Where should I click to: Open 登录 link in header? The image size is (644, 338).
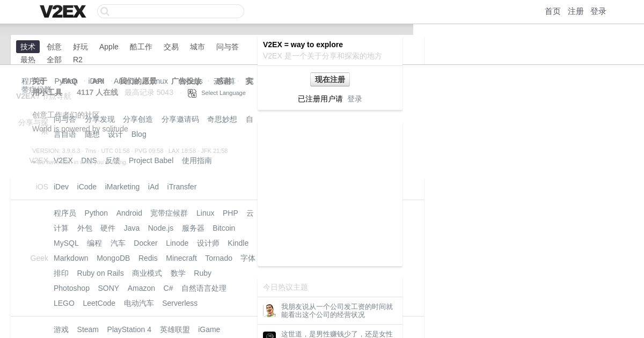598,11
